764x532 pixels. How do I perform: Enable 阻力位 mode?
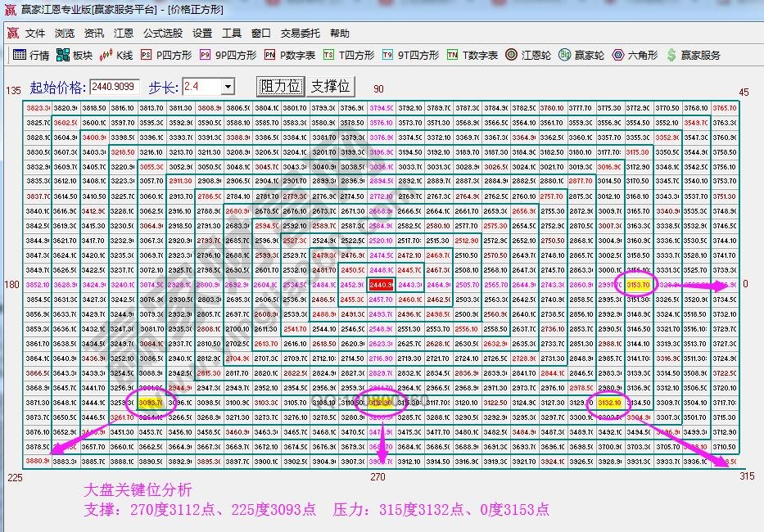tap(279, 86)
